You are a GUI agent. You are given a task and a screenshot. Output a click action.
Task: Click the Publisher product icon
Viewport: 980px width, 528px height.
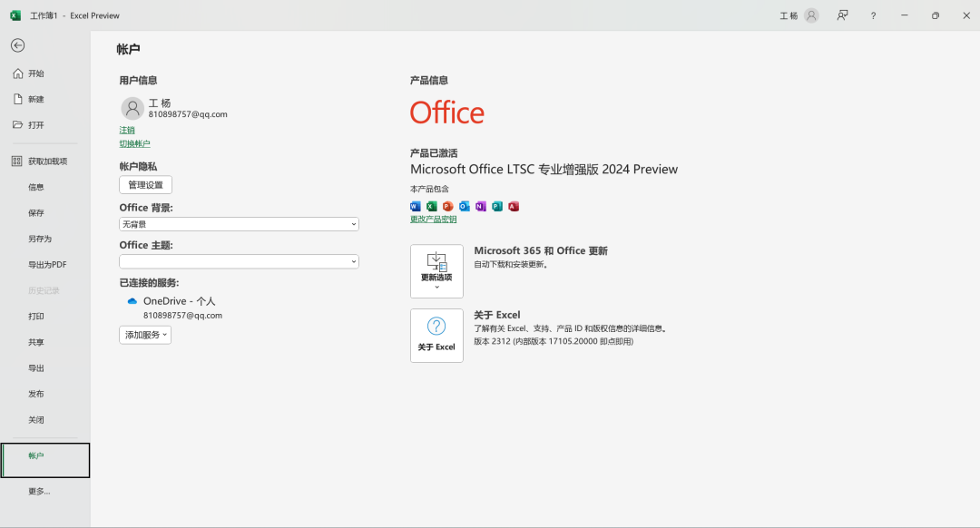tap(497, 206)
